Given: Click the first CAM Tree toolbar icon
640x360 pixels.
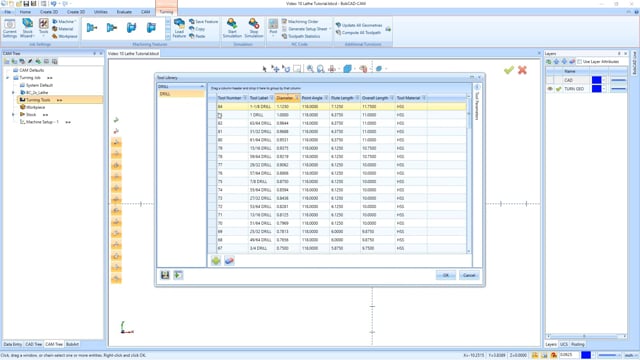Looking at the screenshot, I should [x=7, y=61].
